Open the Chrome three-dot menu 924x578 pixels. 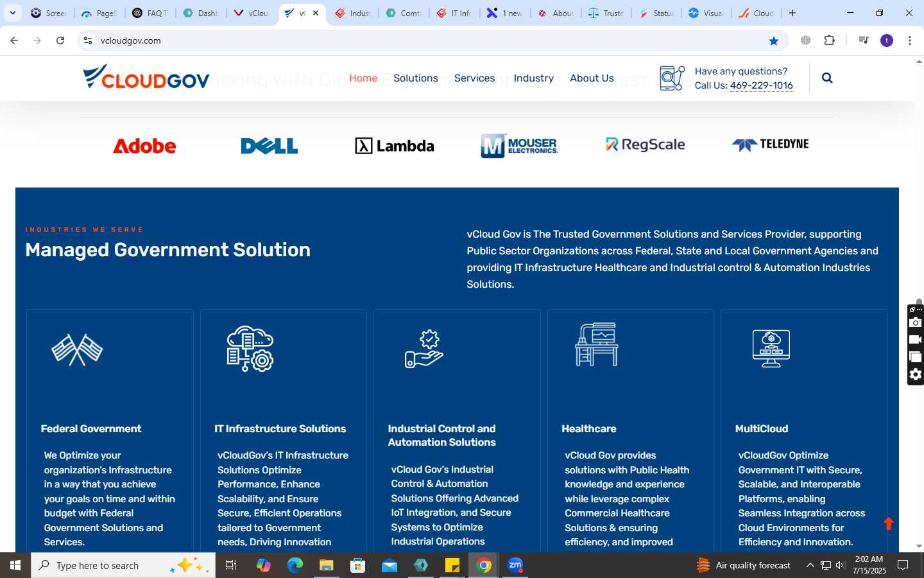(x=910, y=40)
